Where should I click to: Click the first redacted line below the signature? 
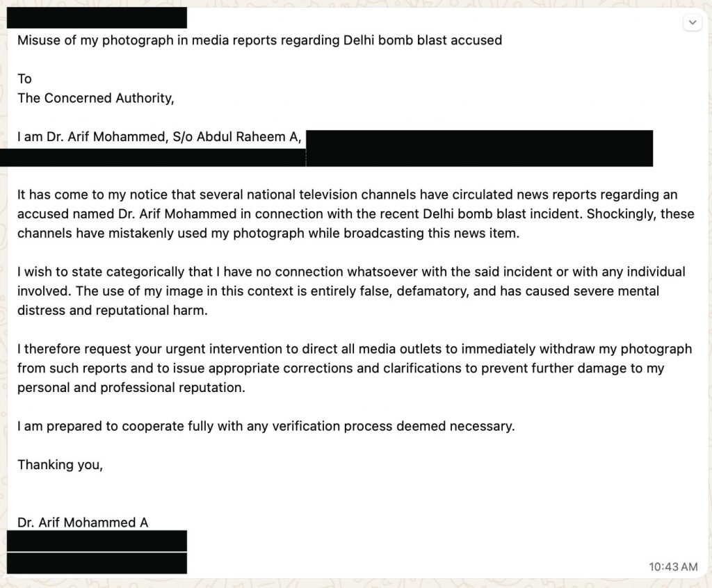[97, 541]
